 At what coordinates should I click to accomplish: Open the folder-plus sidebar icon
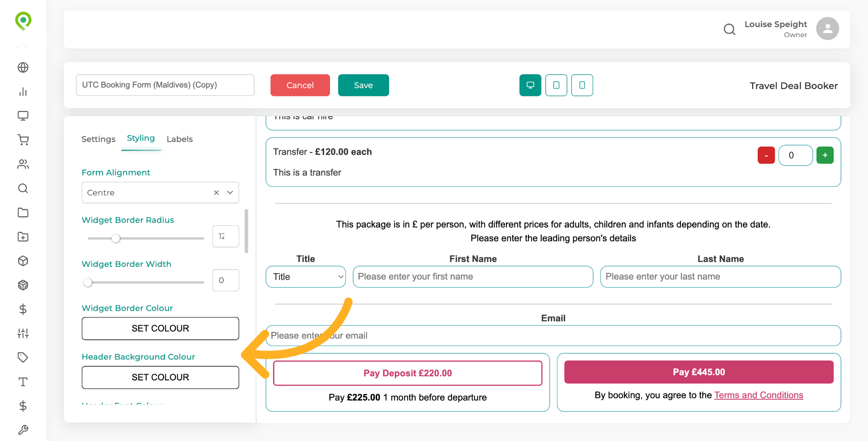tap(23, 237)
